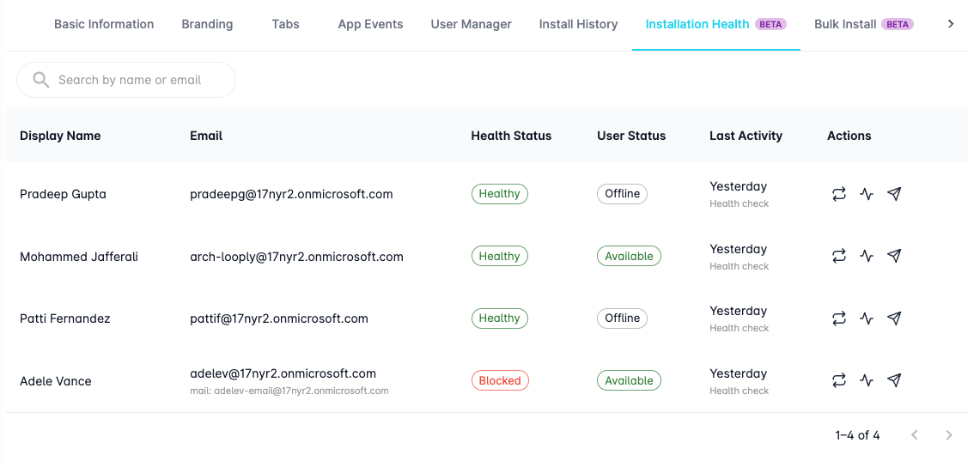
Task: Click send message icon for Pradeep Gupta
Action: (894, 194)
